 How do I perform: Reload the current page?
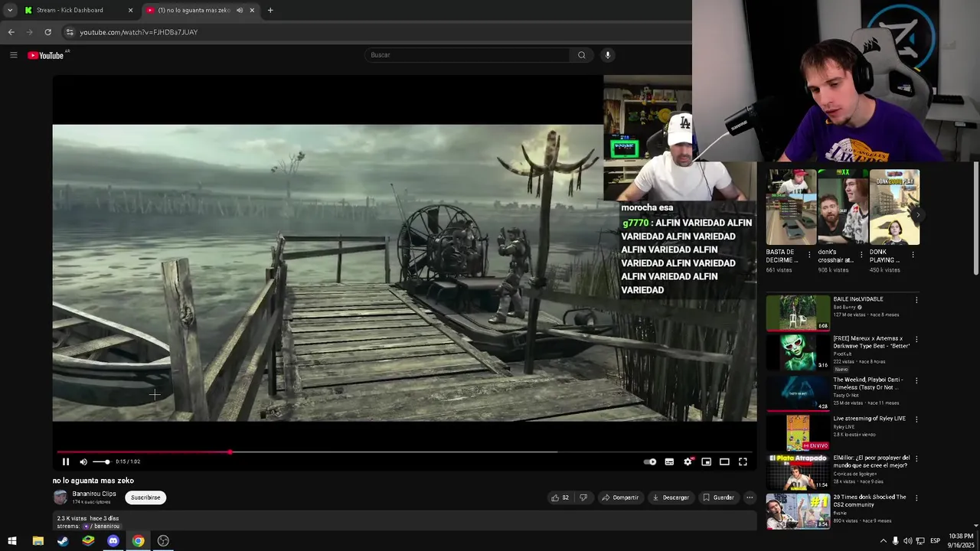pyautogui.click(x=47, y=32)
